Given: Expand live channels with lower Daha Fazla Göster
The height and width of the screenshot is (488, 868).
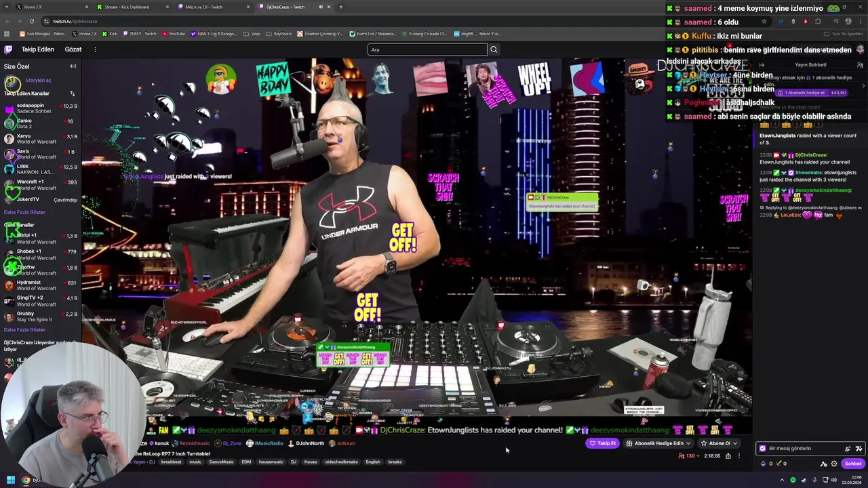Looking at the screenshot, I should pos(24,330).
